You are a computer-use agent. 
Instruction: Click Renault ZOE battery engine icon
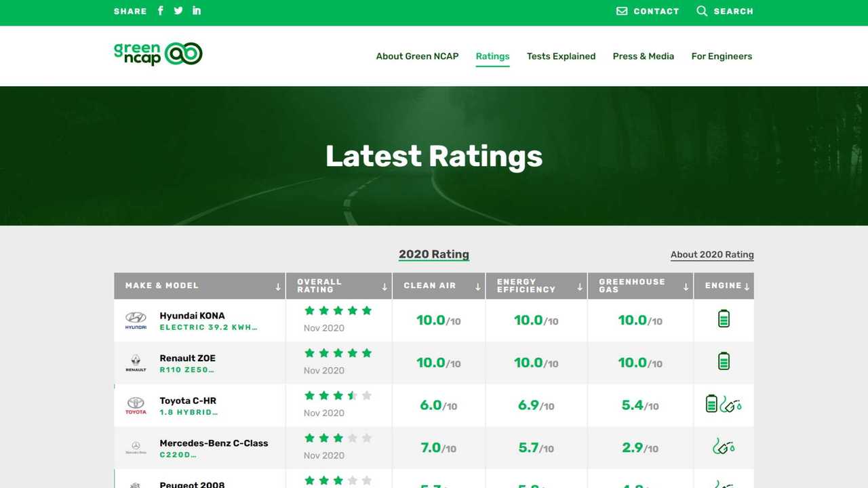coord(724,361)
